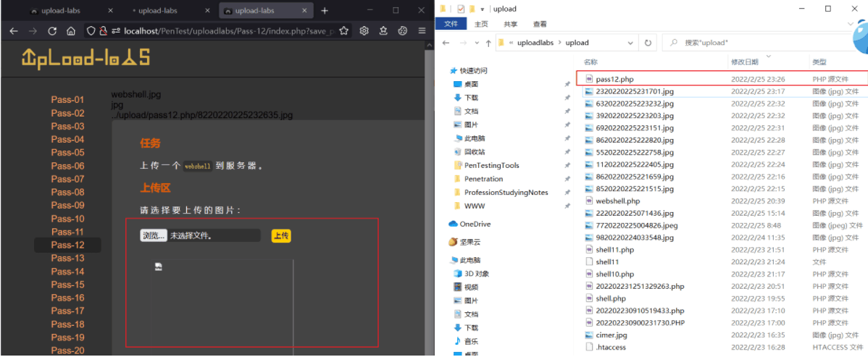The height and width of the screenshot is (357, 868).
Task: Click the 搜索"upload" search box
Action: [x=756, y=43]
